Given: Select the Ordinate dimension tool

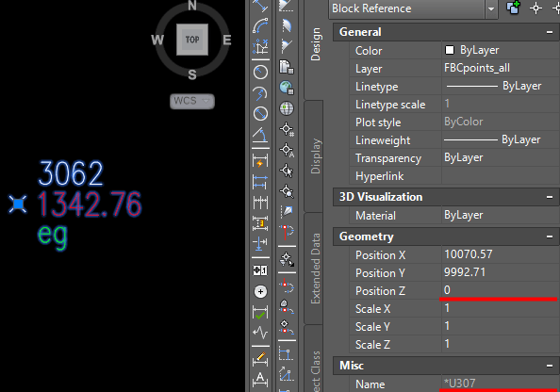Looking at the screenshot, I should tap(260, 46).
